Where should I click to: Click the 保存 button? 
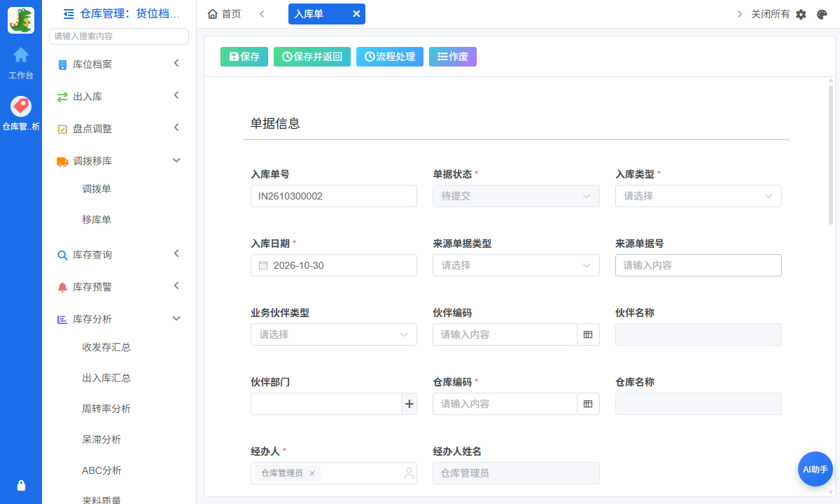(244, 57)
